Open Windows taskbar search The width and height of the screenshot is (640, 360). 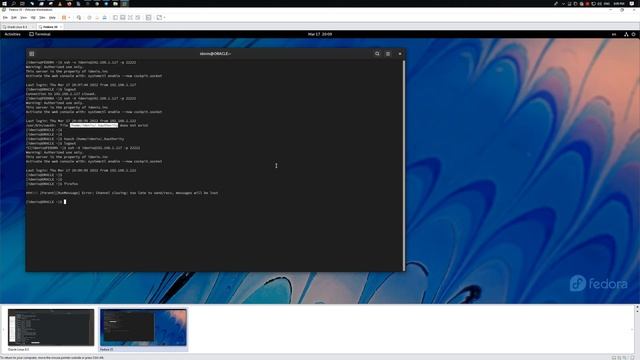(13, 3)
